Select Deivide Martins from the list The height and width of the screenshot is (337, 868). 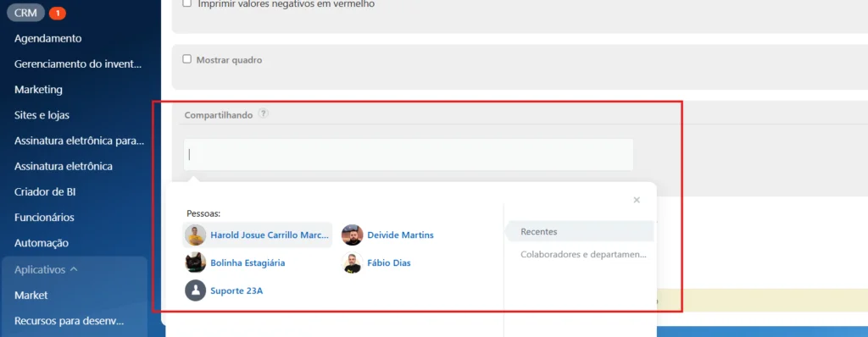400,235
